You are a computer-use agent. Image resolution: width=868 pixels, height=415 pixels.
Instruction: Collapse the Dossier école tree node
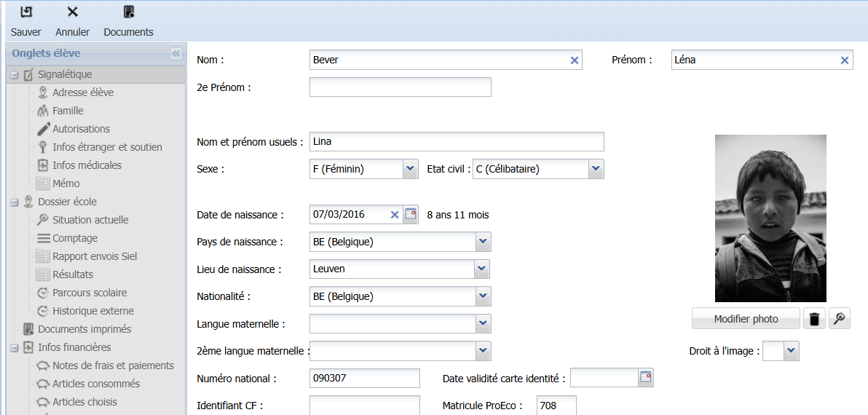pyautogui.click(x=15, y=202)
